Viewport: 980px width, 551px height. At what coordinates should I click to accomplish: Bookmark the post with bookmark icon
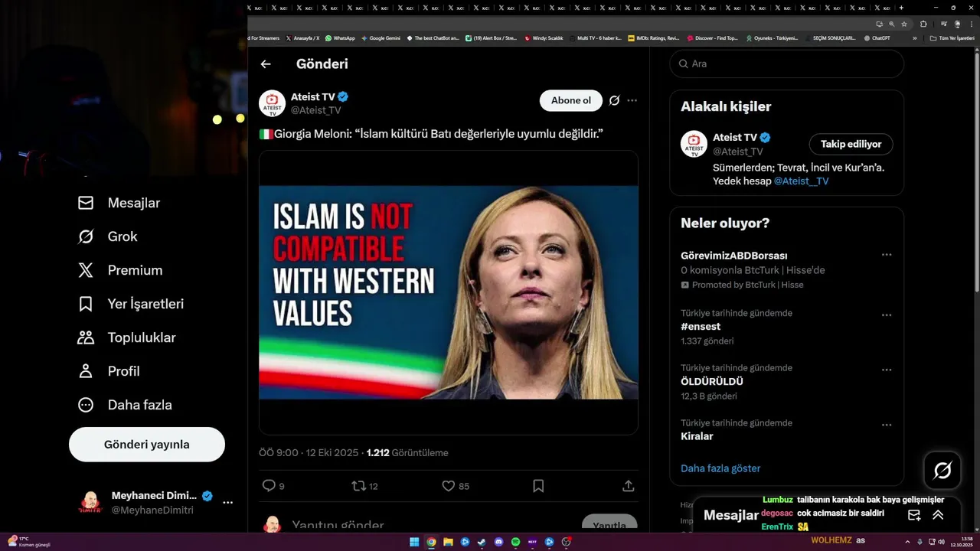538,486
